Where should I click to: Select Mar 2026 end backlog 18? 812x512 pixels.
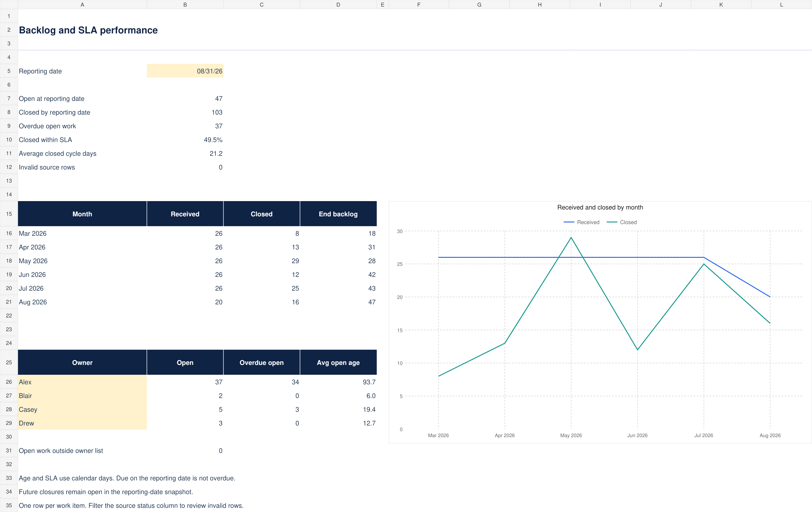click(x=338, y=233)
